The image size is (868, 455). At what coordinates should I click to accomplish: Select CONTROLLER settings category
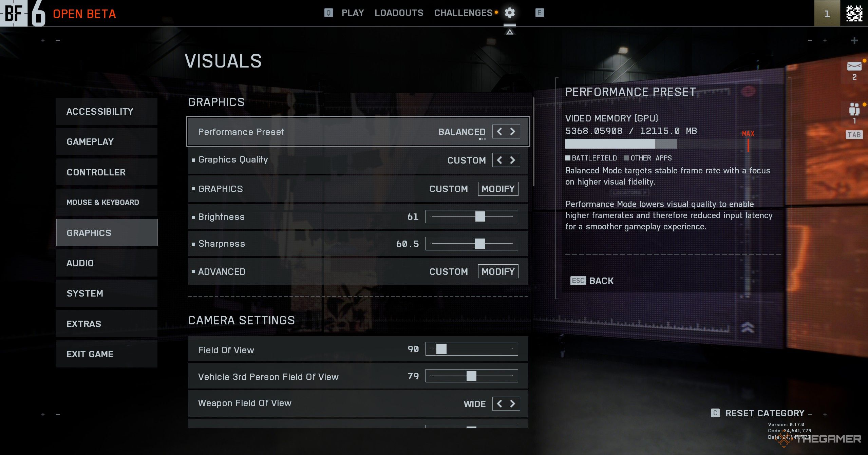click(107, 172)
